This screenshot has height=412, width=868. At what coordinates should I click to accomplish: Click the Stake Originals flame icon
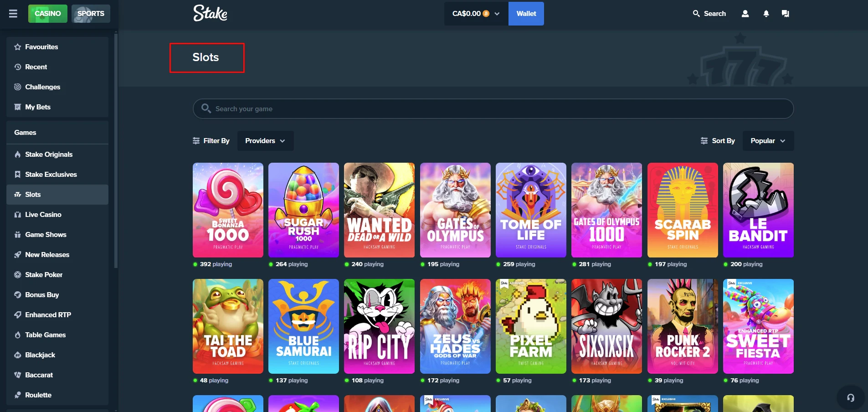click(x=18, y=154)
